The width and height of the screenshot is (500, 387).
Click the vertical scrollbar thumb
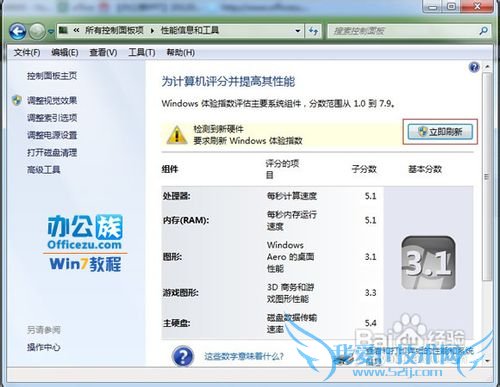pos(487,177)
